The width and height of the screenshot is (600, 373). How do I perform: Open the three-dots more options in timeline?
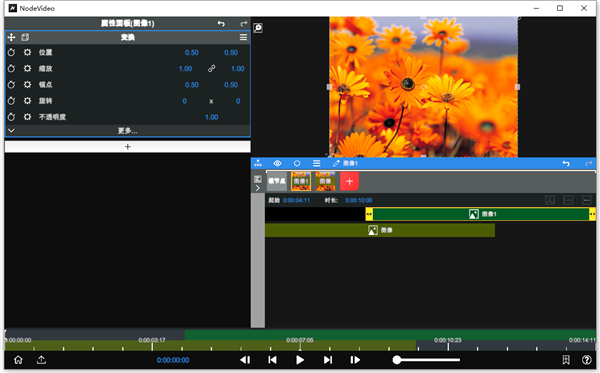587,200
